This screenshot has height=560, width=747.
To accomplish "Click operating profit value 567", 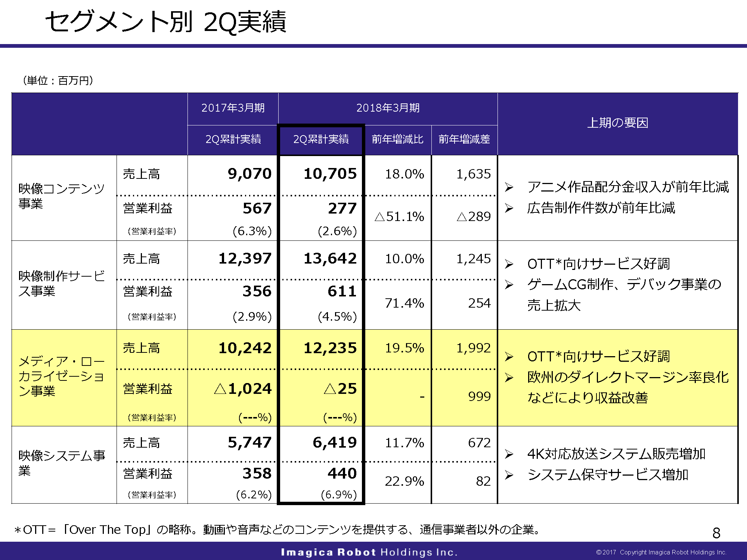I will click(x=257, y=208).
